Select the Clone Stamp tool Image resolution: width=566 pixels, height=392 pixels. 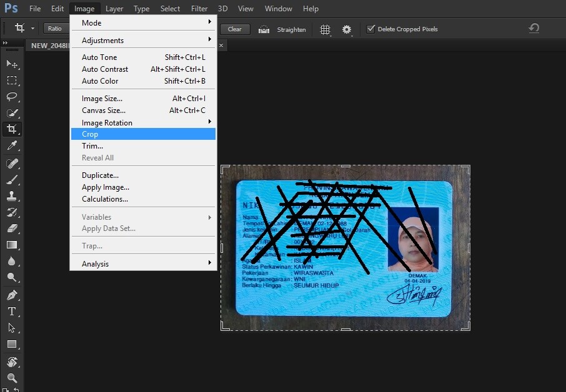tap(12, 196)
